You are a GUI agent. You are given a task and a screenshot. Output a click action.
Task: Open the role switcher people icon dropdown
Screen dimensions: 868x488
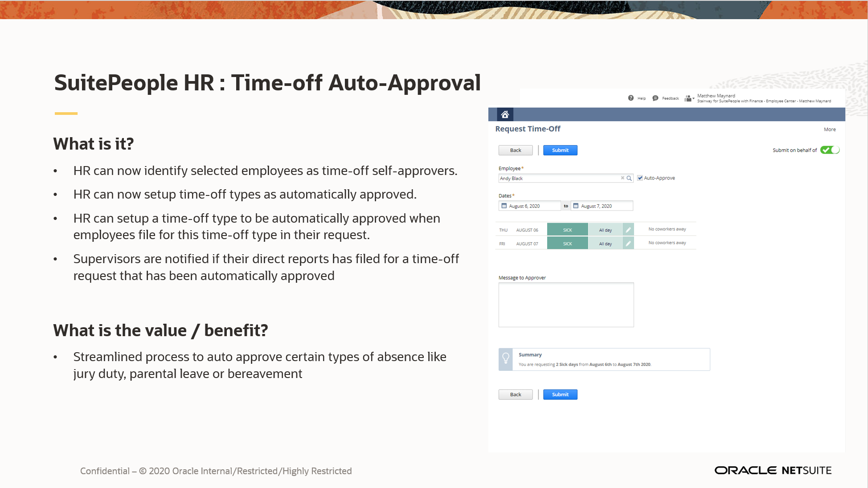pyautogui.click(x=689, y=98)
